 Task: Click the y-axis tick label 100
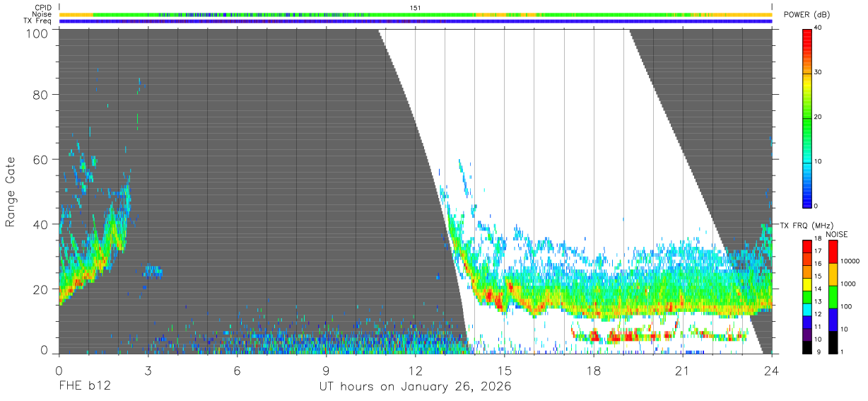(x=37, y=33)
